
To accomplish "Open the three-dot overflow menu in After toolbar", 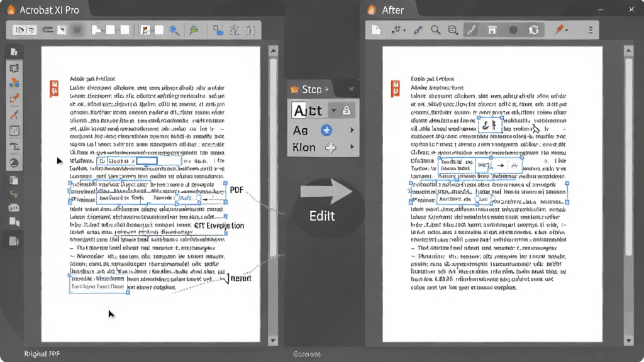I will coord(591,30).
